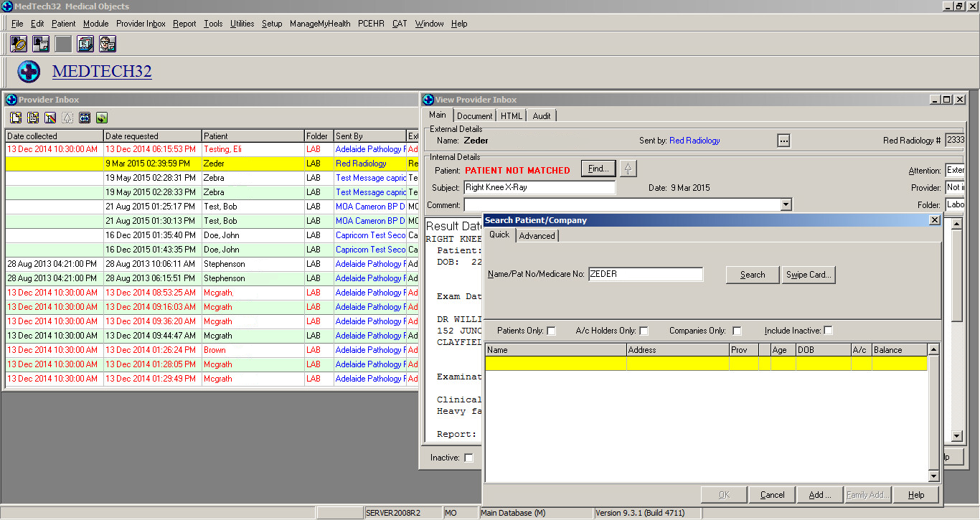Open the File menu

coord(17,24)
